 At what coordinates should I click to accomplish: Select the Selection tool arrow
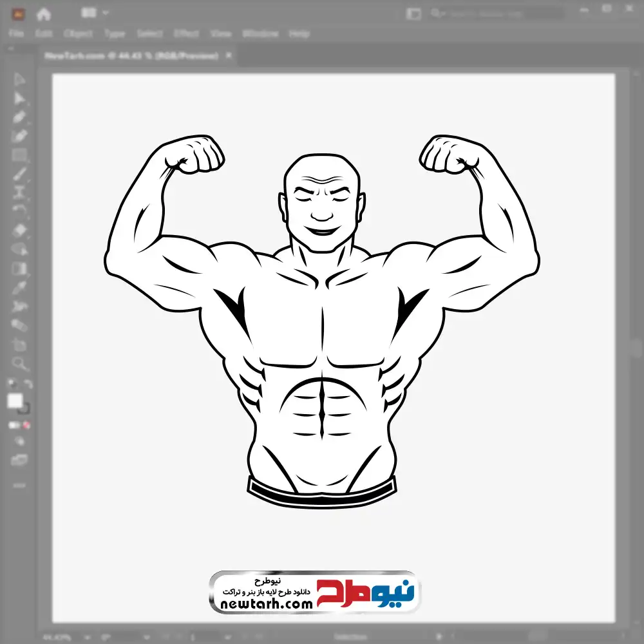(19, 80)
